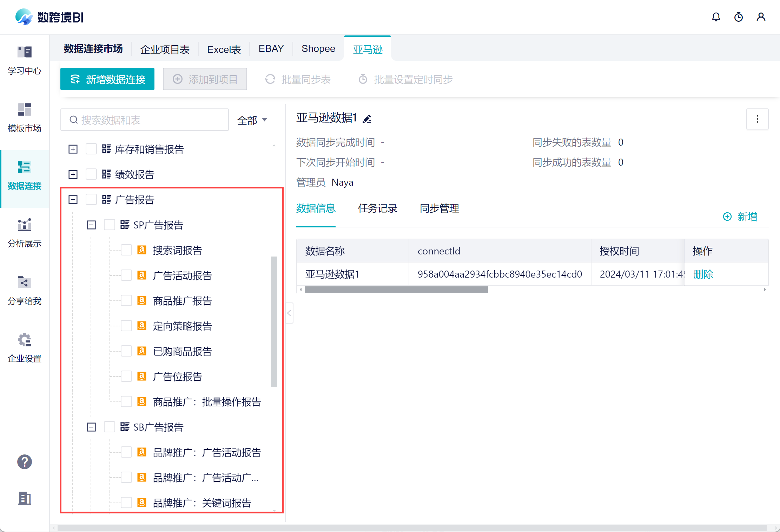780x532 pixels.
Task: Open the three-dot more options menu
Action: (x=757, y=119)
